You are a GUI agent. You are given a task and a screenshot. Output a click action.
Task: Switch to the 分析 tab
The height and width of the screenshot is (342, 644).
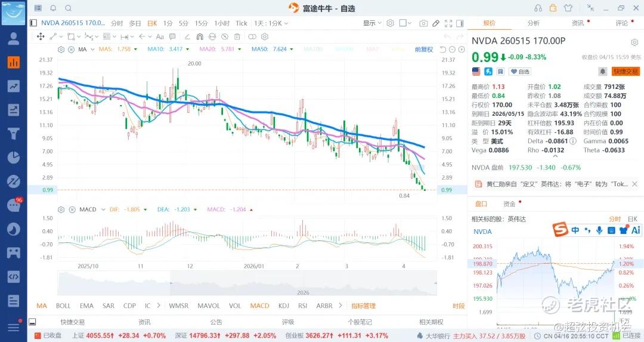(x=533, y=23)
